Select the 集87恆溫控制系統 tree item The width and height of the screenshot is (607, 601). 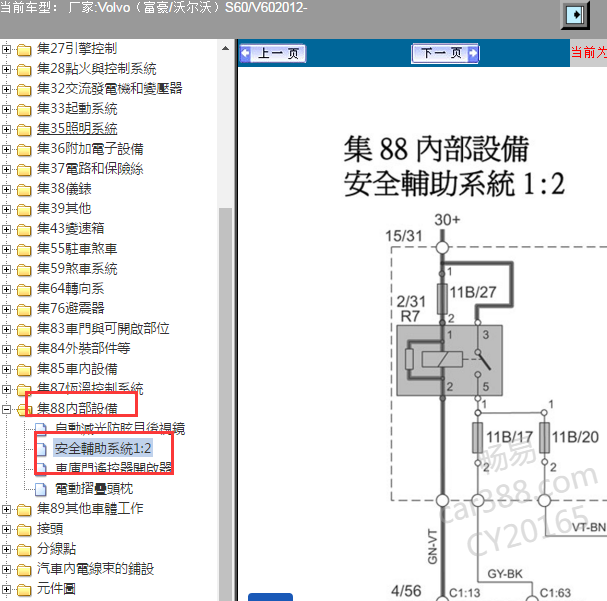[90, 389]
